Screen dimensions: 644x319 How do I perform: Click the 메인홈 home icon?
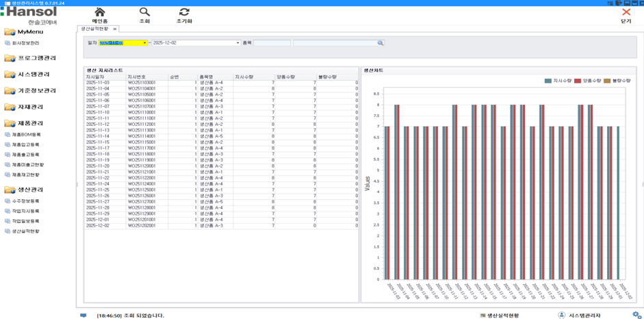pos(100,12)
